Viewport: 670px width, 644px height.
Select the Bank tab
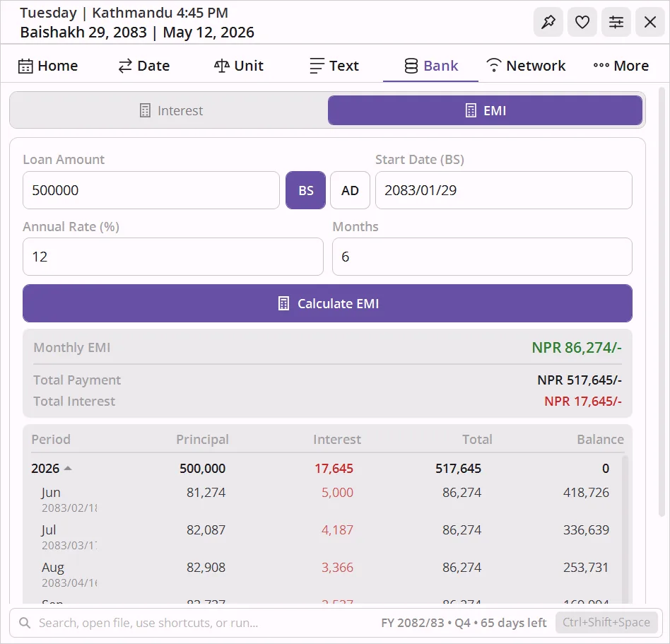[x=430, y=66]
